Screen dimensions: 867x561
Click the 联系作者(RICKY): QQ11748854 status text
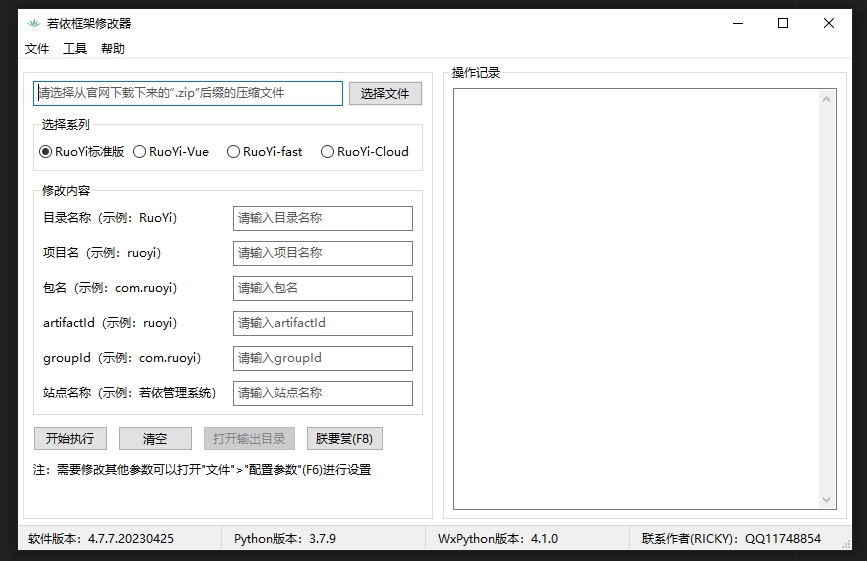tap(731, 538)
